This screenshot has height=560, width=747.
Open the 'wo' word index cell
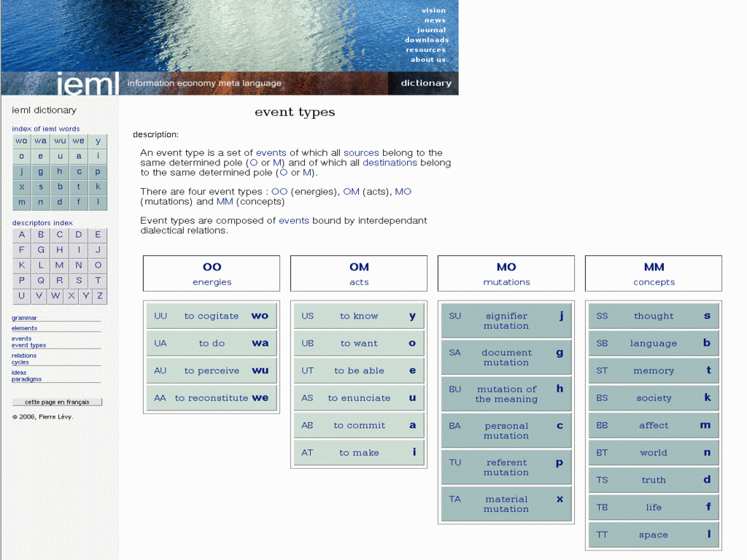pos(21,141)
